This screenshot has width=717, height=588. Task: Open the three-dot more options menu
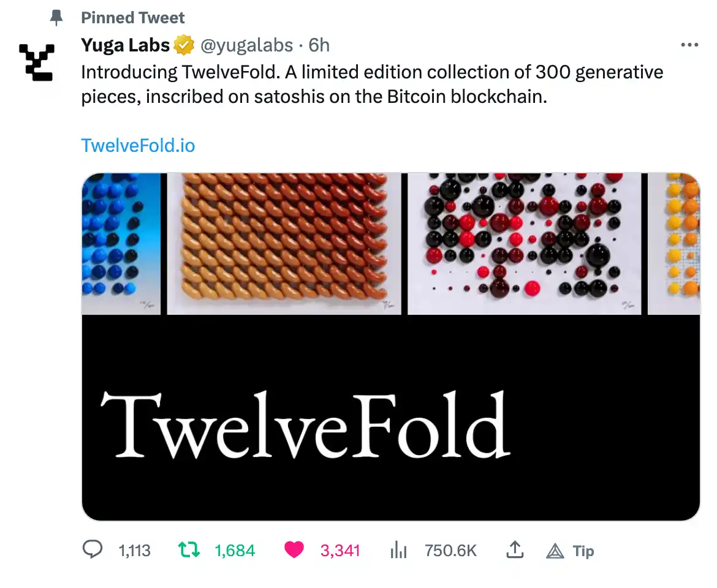pos(689,45)
